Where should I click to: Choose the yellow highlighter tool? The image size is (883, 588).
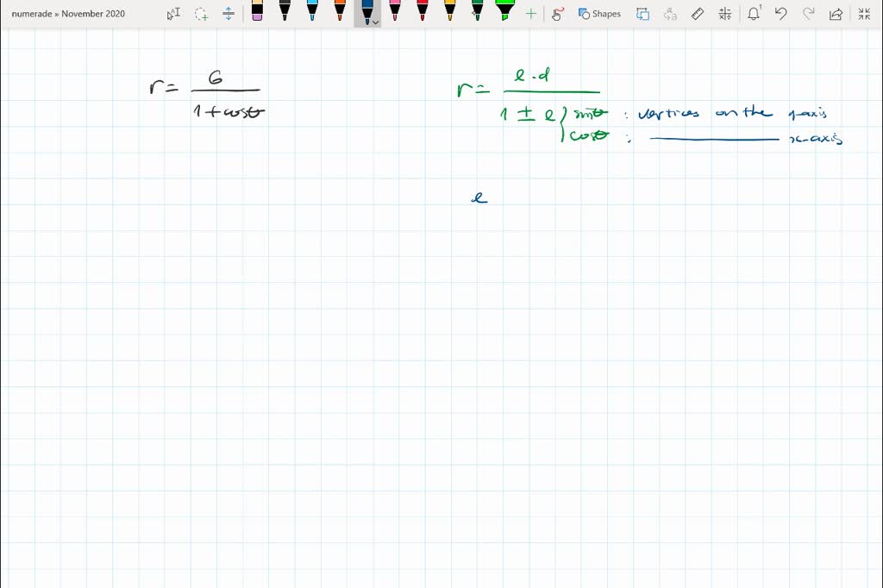449,14
